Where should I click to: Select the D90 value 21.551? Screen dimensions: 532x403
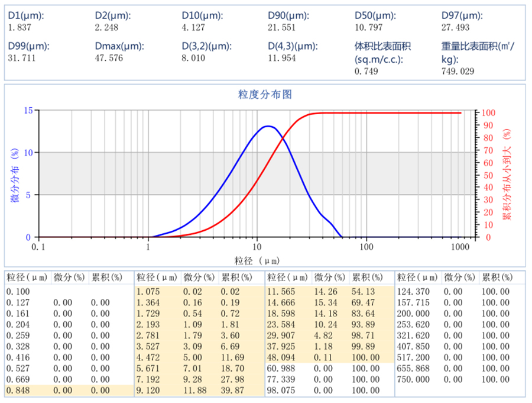tap(282, 27)
